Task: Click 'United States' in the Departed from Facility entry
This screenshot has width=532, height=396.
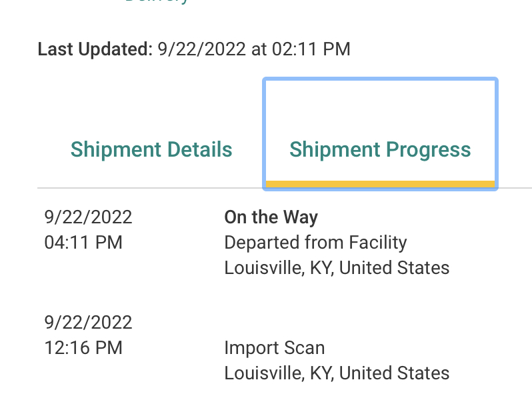Action: pos(395,268)
